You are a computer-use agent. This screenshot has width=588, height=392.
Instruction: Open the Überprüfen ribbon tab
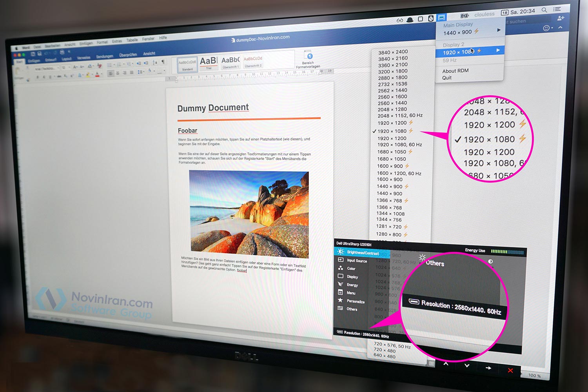tap(128, 55)
